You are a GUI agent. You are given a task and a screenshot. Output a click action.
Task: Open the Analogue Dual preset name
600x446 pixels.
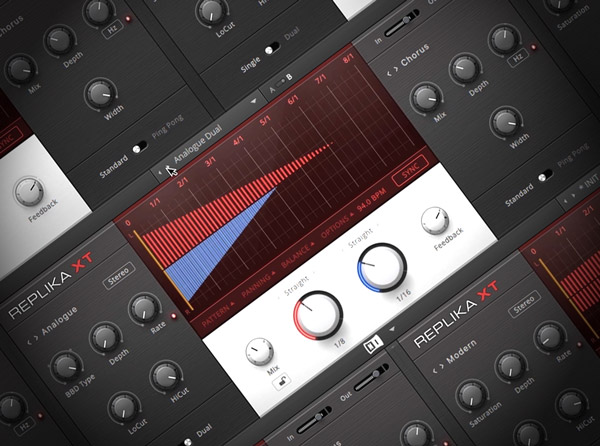click(197, 143)
